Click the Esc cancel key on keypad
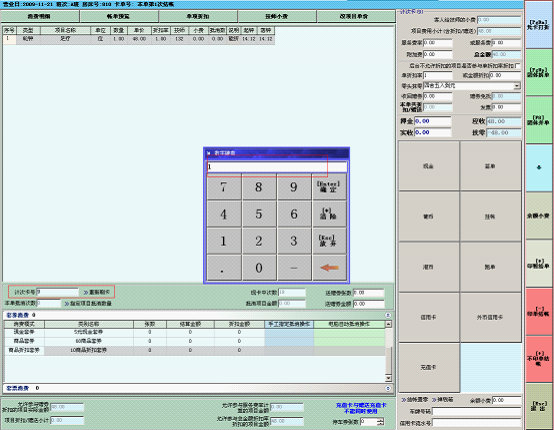Viewport: 554px width, 430px height. 329,241
